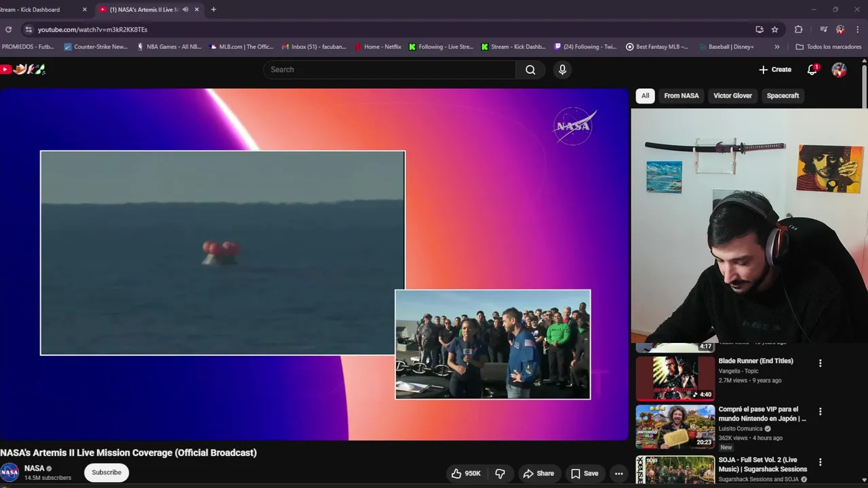Open the Home - Netflix bookmark
Image resolution: width=868 pixels, height=488 pixels.
[x=378, y=47]
